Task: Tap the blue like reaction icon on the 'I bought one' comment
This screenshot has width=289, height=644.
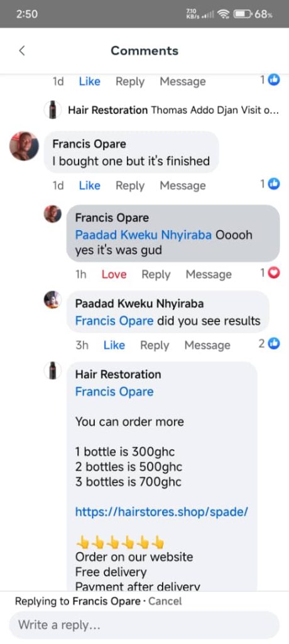Action: [x=274, y=184]
